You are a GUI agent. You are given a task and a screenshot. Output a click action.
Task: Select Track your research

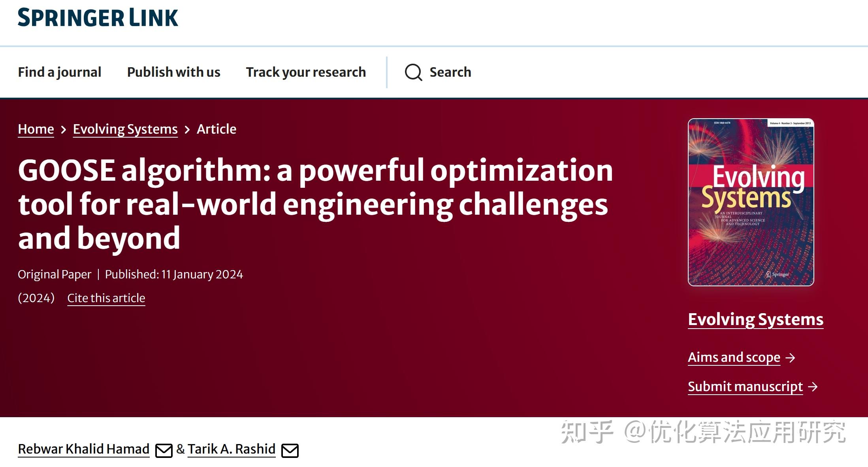(306, 72)
